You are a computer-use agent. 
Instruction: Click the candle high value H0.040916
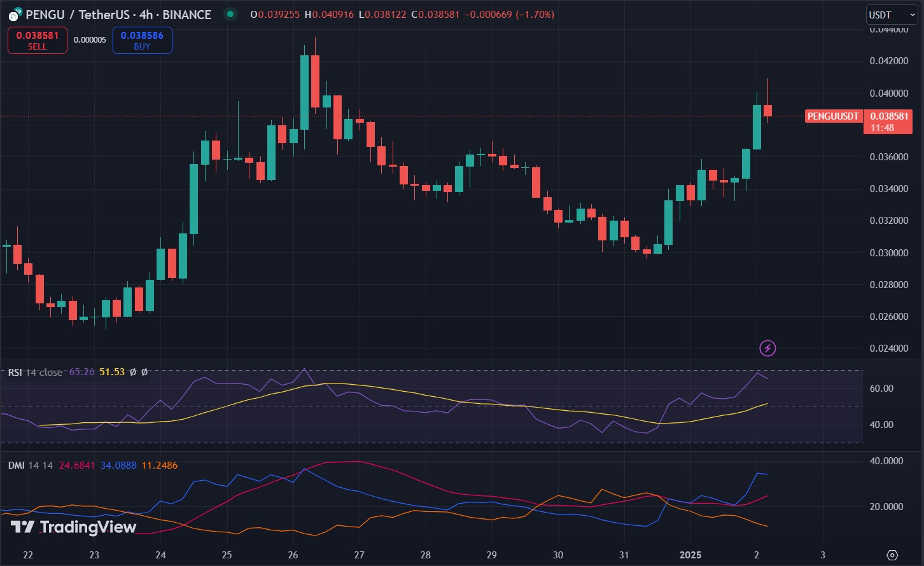[329, 14]
